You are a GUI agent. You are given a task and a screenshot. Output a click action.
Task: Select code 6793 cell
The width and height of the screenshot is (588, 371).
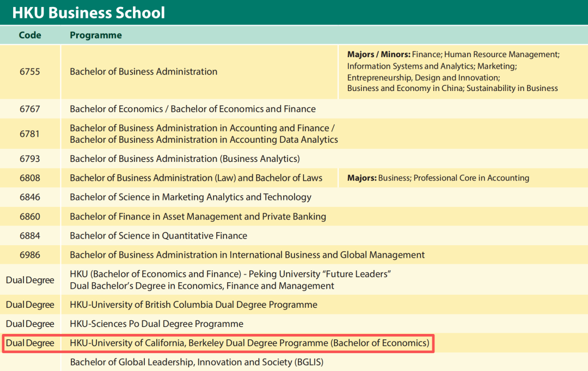coord(30,159)
